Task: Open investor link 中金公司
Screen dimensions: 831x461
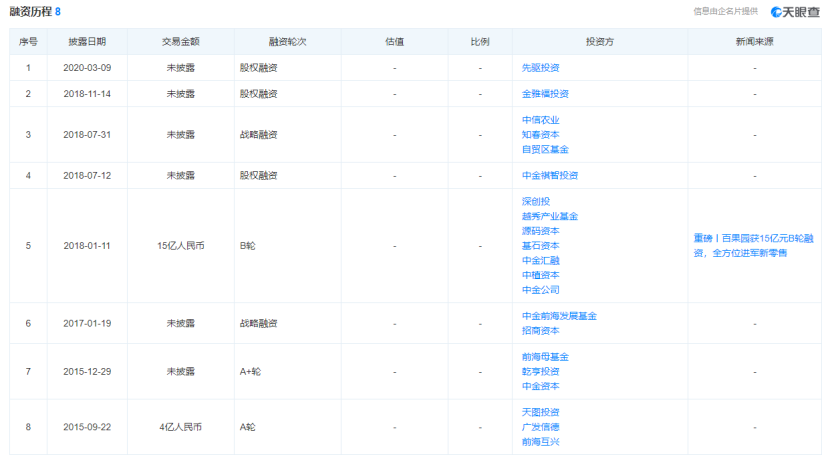Action: click(x=541, y=290)
